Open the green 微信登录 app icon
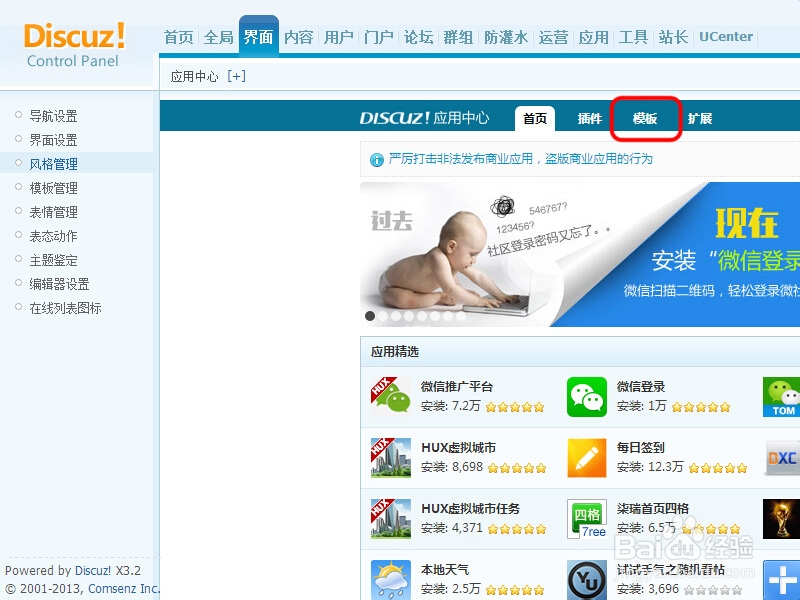The image size is (800, 600). click(587, 396)
